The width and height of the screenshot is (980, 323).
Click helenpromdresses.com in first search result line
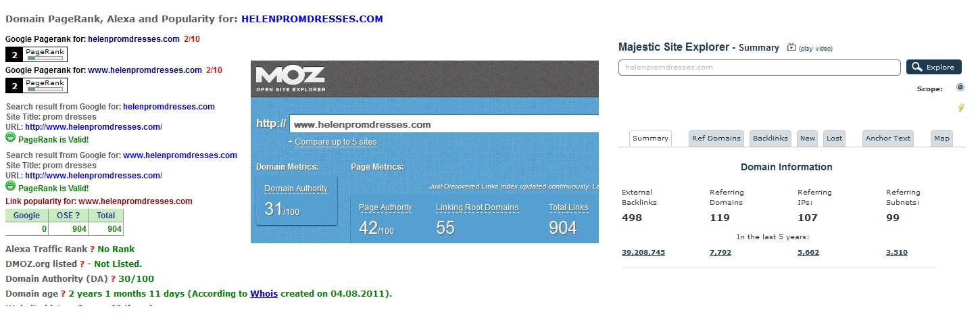click(x=169, y=107)
